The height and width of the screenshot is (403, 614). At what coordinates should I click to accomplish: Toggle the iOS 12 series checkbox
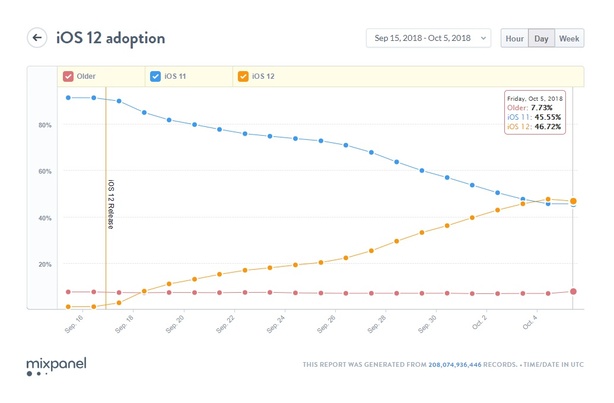pos(241,76)
